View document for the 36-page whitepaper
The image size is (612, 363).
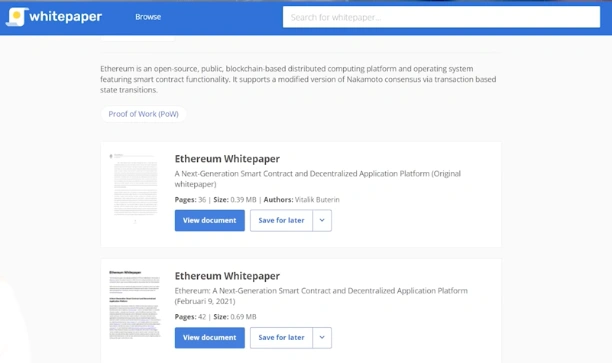(x=210, y=221)
